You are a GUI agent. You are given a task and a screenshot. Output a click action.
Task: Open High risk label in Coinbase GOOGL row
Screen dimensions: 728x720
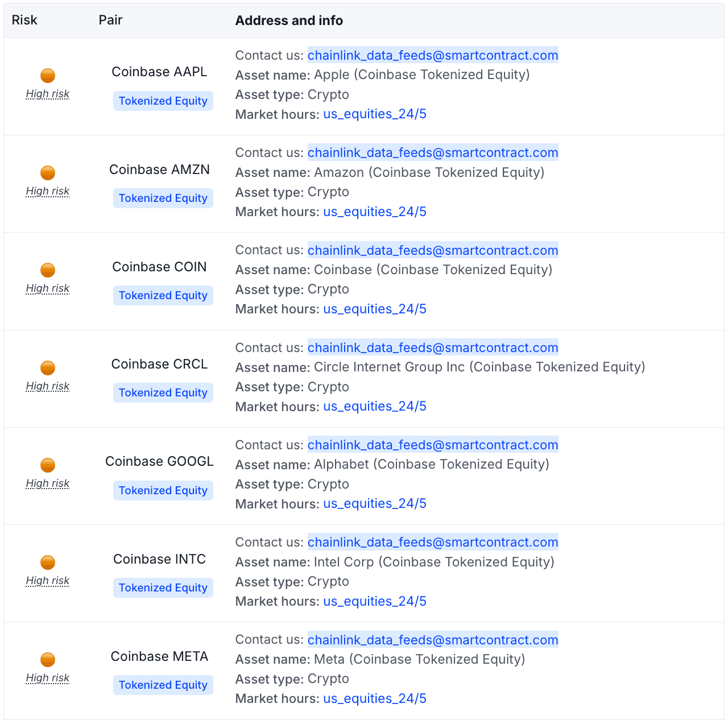click(x=48, y=483)
